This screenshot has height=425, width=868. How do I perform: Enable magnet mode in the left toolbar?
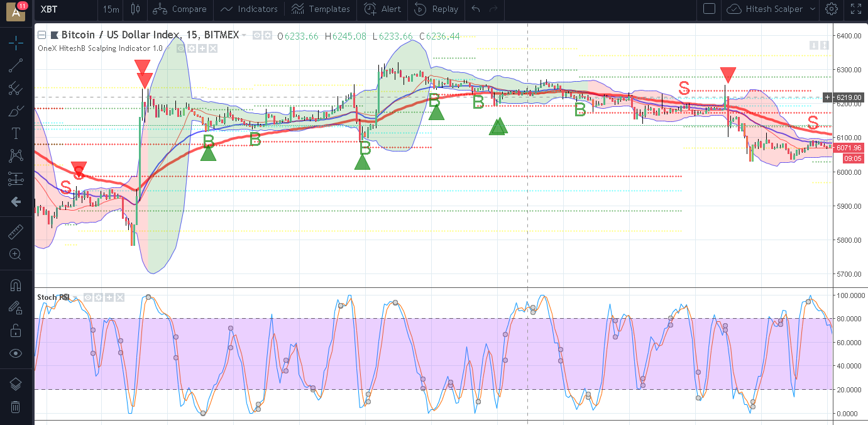coord(16,285)
